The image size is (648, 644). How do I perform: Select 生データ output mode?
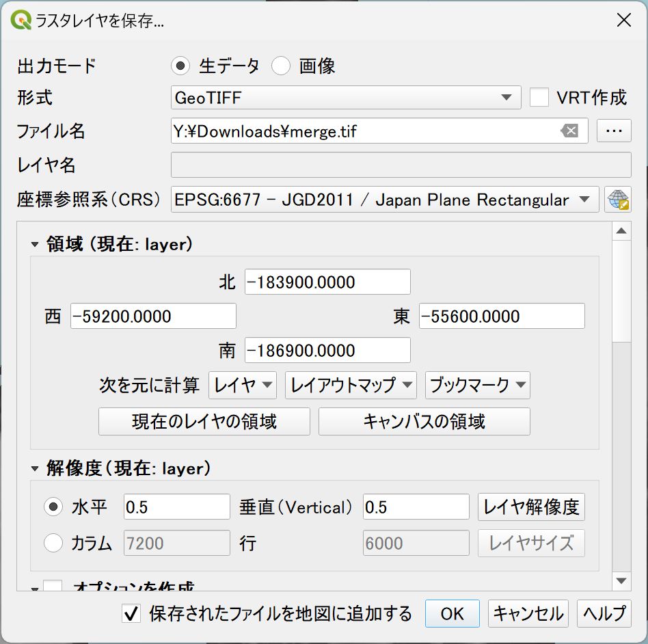pyautogui.click(x=180, y=66)
